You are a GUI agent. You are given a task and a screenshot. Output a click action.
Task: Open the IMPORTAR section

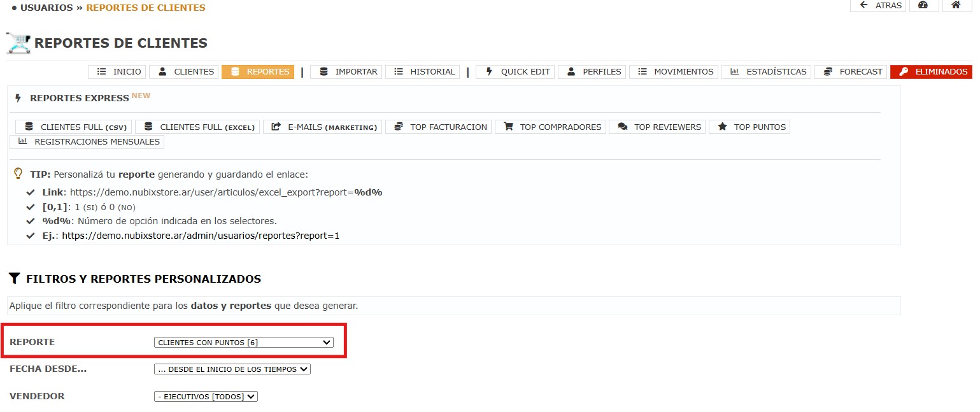[347, 72]
